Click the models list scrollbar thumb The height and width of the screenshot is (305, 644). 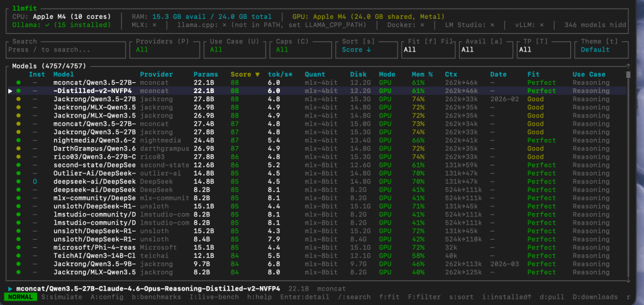(628, 74)
